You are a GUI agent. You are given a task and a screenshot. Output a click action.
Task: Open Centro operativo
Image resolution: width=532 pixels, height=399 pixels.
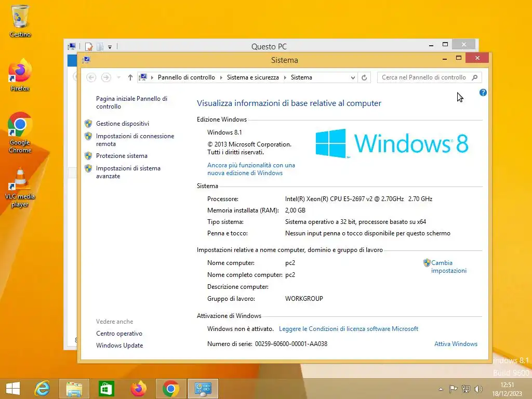click(x=119, y=334)
